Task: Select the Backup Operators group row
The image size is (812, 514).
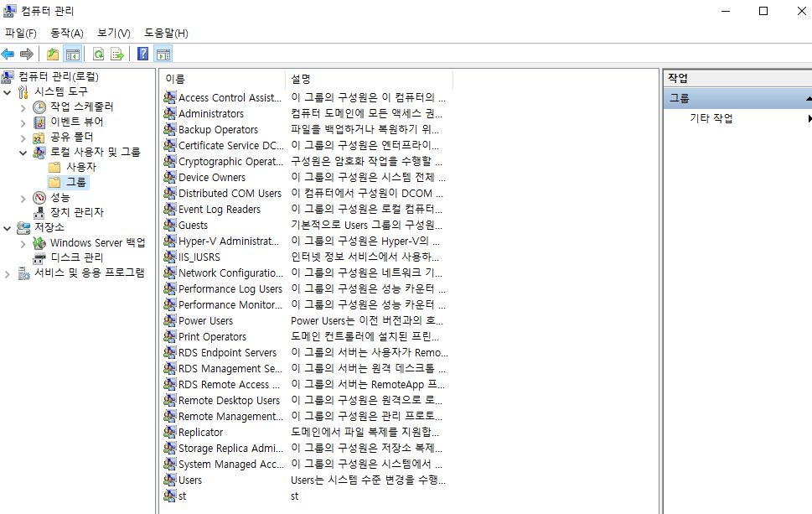Action: 218,129
